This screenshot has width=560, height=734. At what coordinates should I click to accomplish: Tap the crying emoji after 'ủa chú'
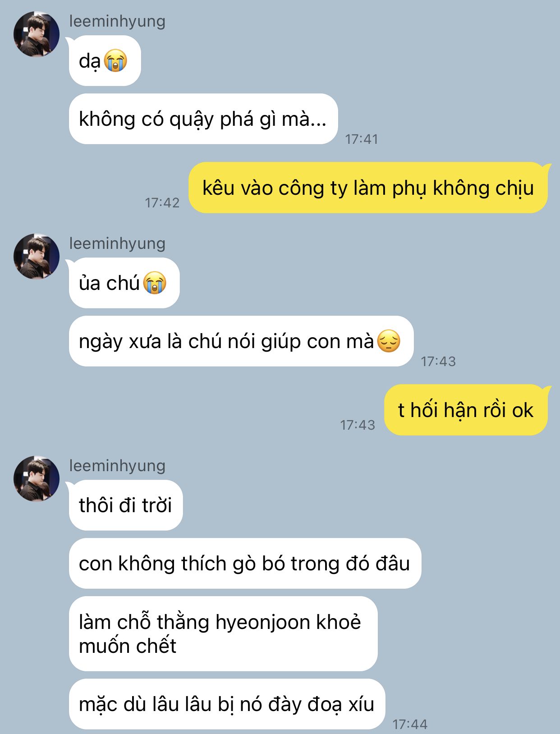pos(155,283)
